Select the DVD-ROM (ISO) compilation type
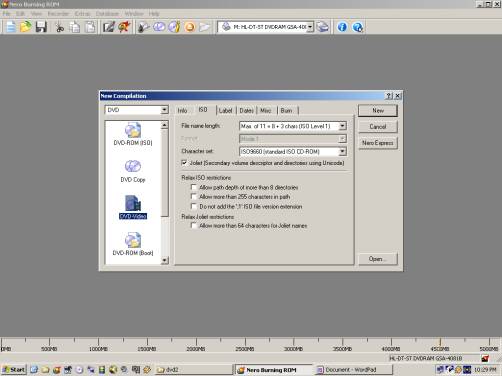Viewport: 502px width, 376px height. (133, 134)
